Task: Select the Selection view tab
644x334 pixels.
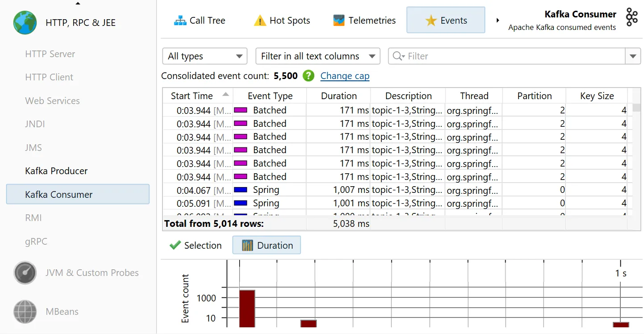Action: click(196, 245)
